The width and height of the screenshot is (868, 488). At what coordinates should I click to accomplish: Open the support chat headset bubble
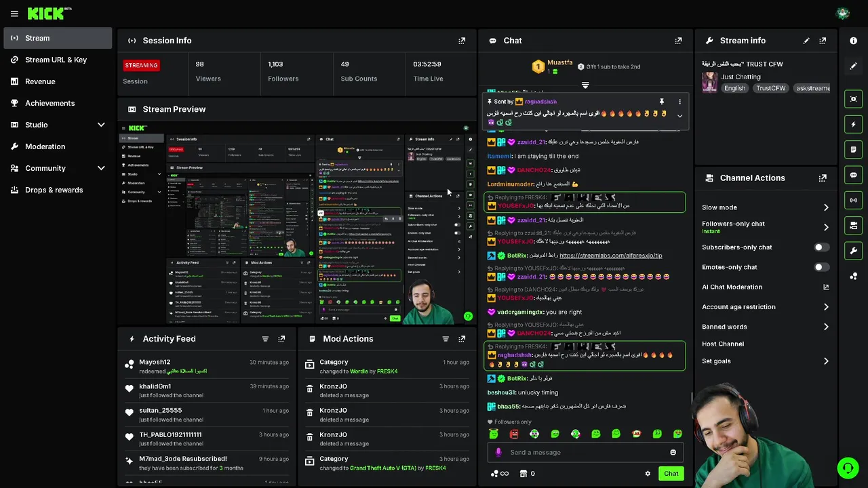pos(847,468)
